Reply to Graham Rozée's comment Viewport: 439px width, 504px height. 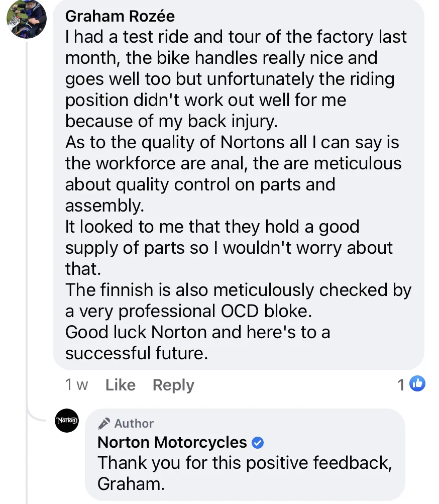tap(173, 385)
